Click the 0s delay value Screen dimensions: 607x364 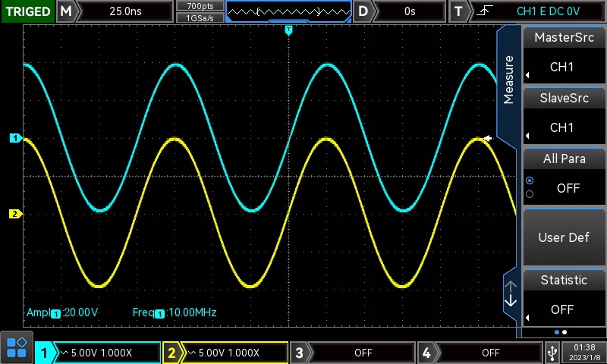click(x=410, y=11)
